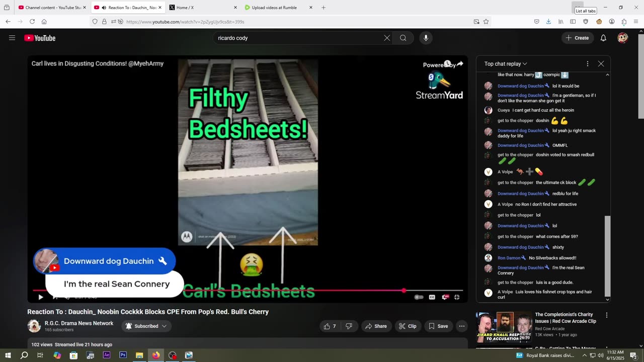Dislike the video with thumbs down

(349, 326)
